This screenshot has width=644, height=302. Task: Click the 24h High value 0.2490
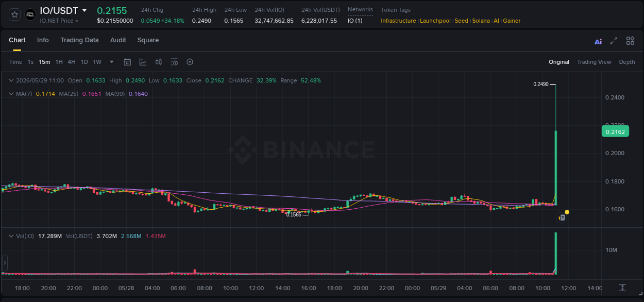(201, 21)
